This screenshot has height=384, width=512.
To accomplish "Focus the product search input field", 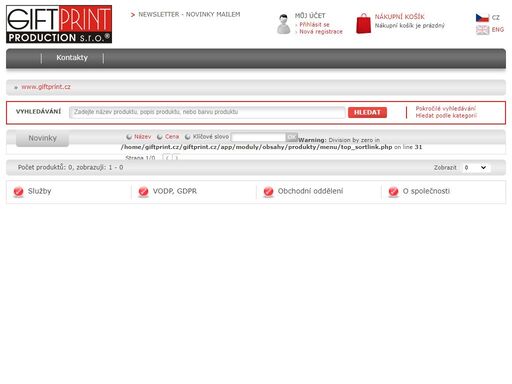I will (207, 112).
